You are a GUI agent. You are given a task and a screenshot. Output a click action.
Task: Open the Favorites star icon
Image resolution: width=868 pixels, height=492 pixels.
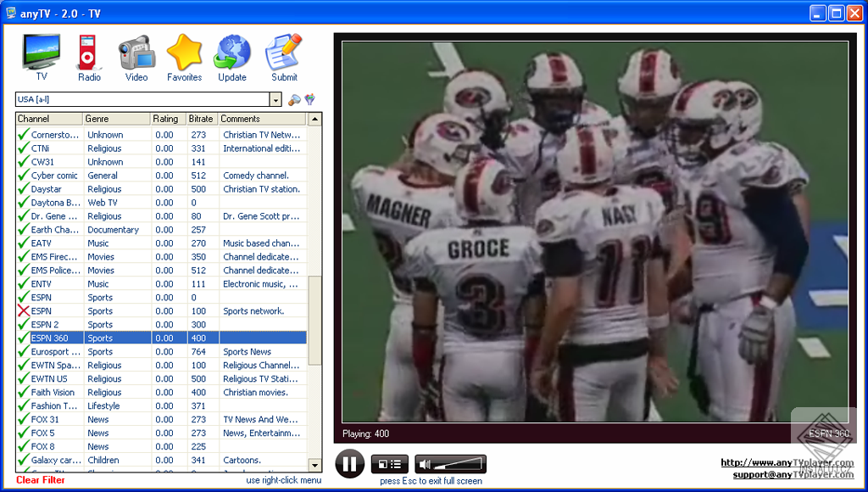tap(184, 52)
